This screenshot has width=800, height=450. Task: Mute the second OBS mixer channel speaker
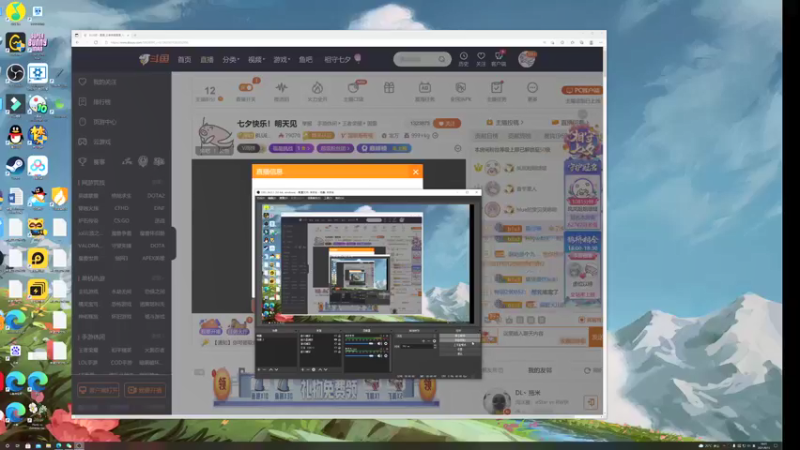pyautogui.click(x=380, y=356)
